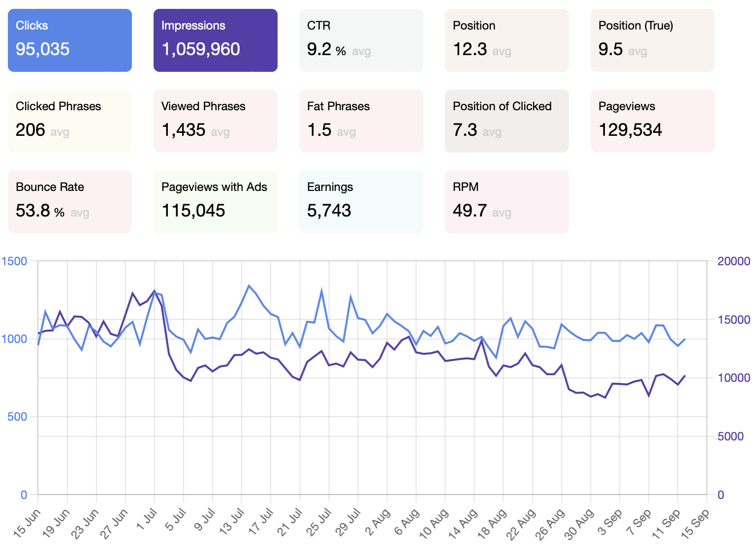Click the Pageviews 129,534 card

tap(653, 121)
